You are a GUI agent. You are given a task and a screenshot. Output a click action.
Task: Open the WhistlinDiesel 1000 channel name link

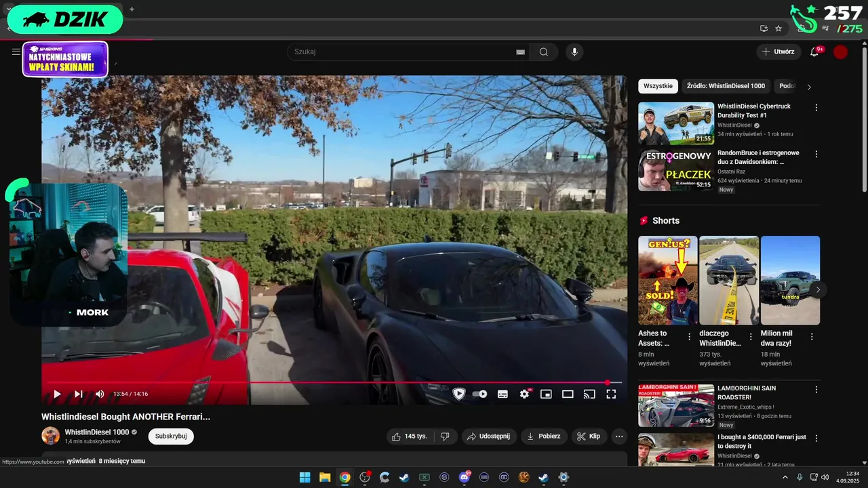pos(96,432)
